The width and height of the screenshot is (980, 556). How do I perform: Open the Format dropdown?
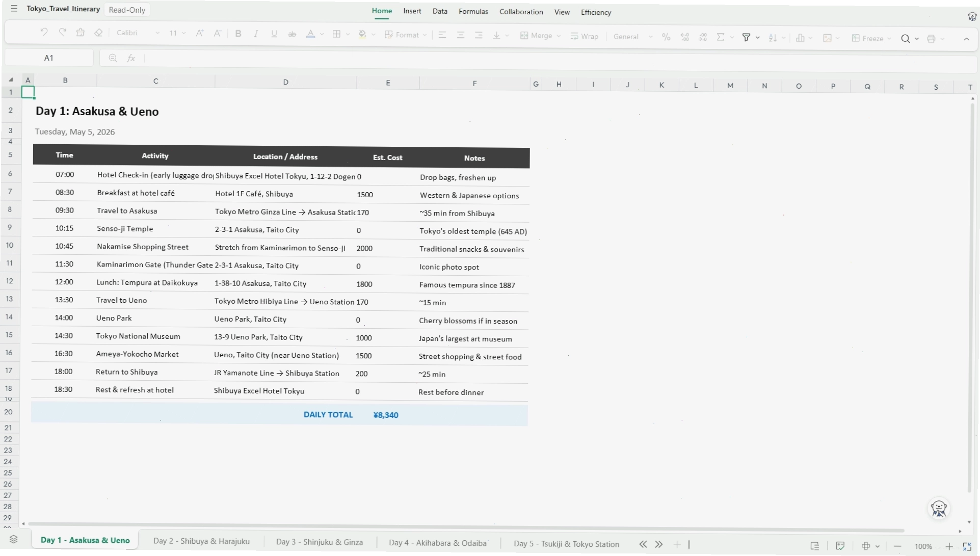(406, 35)
